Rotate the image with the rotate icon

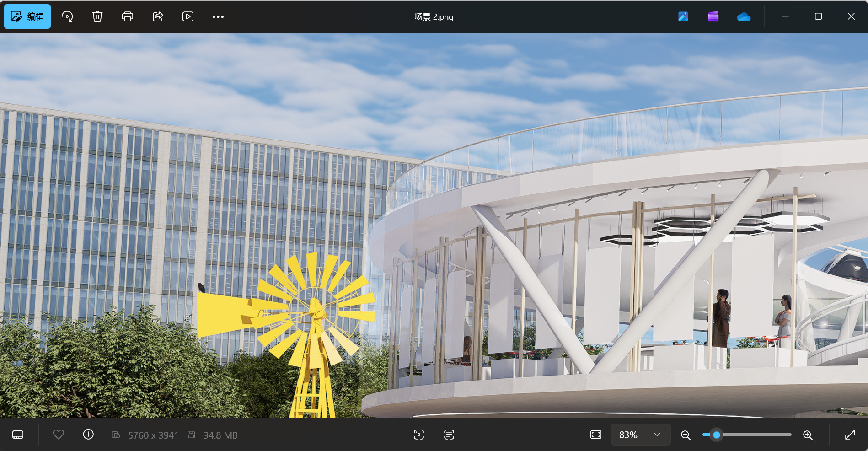click(x=67, y=17)
